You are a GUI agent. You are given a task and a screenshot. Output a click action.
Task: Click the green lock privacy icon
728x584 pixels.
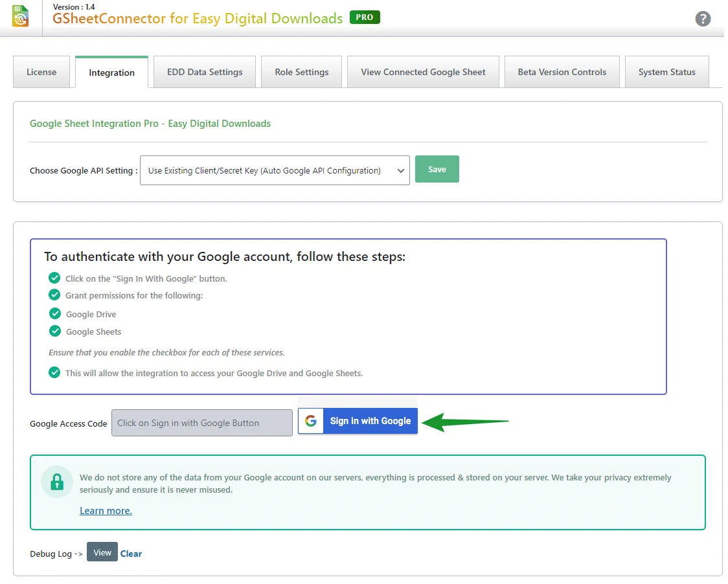click(x=57, y=482)
